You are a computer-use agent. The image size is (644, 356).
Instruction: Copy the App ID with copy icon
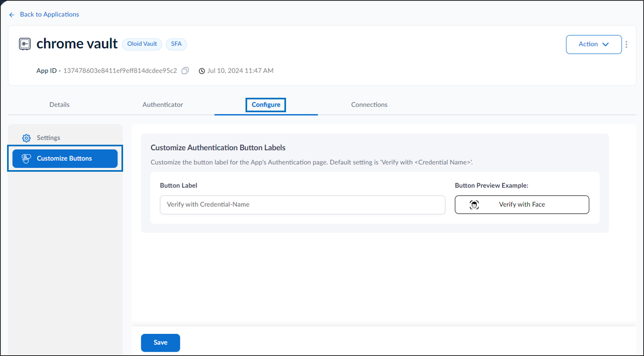[x=185, y=71]
